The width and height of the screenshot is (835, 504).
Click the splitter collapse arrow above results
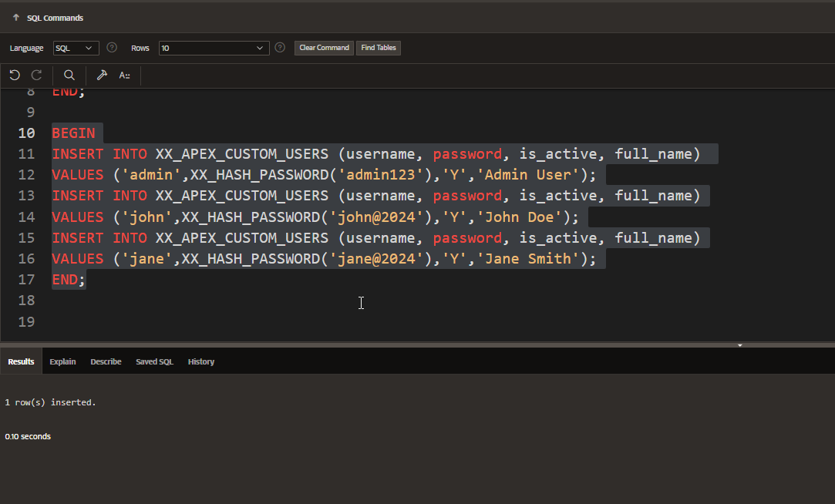coord(739,345)
